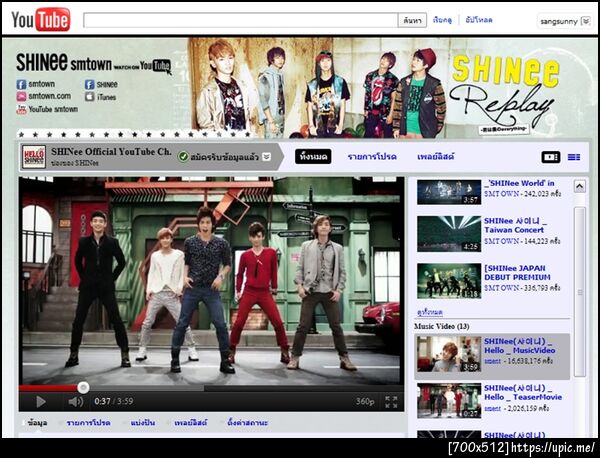600x458 pixels.
Task: Switch to grid list view icon
Action: tap(574, 157)
